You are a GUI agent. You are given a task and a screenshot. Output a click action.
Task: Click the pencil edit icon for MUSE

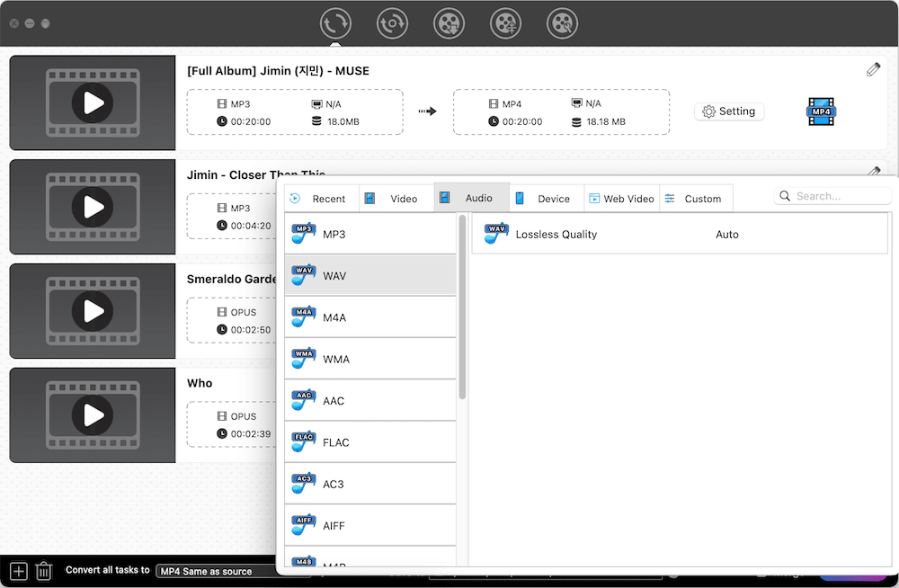coord(873,70)
